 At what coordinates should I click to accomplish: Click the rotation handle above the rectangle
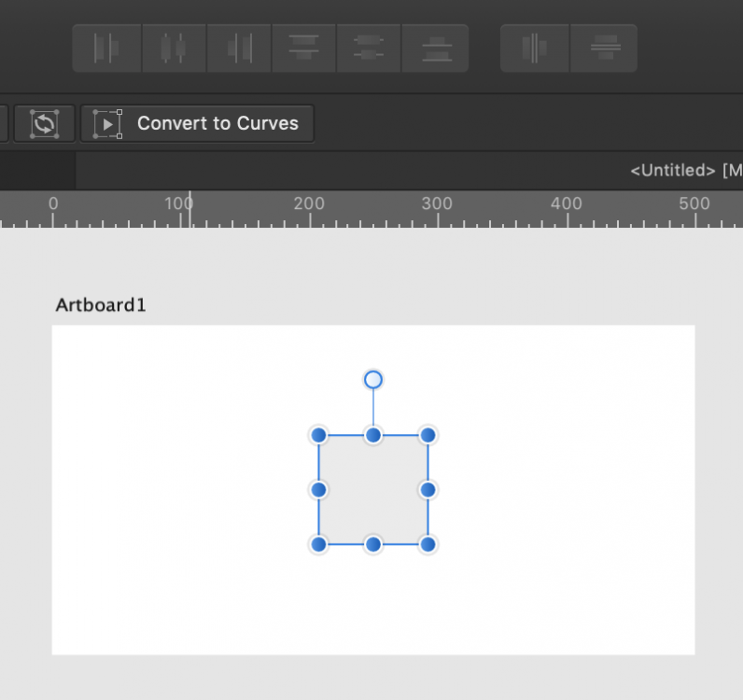pyautogui.click(x=373, y=380)
